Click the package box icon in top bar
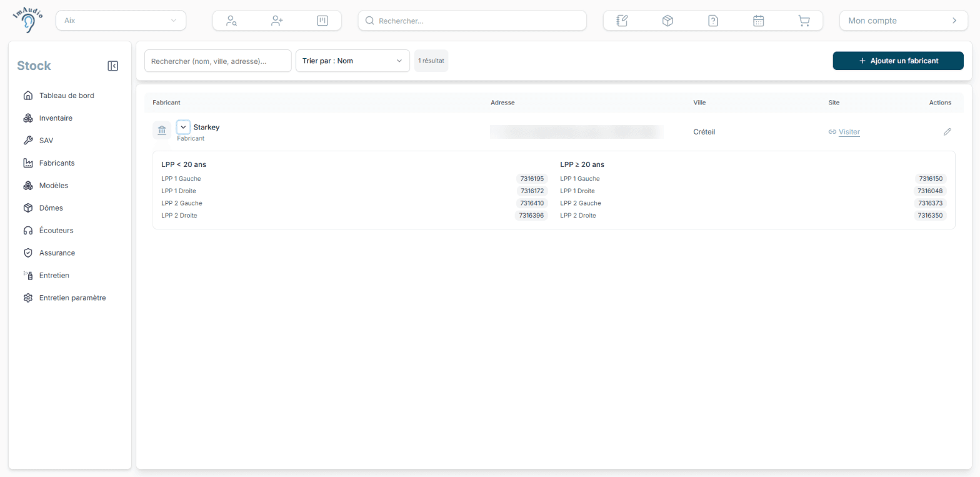Screen dimensions: 980x477 pyautogui.click(x=667, y=21)
